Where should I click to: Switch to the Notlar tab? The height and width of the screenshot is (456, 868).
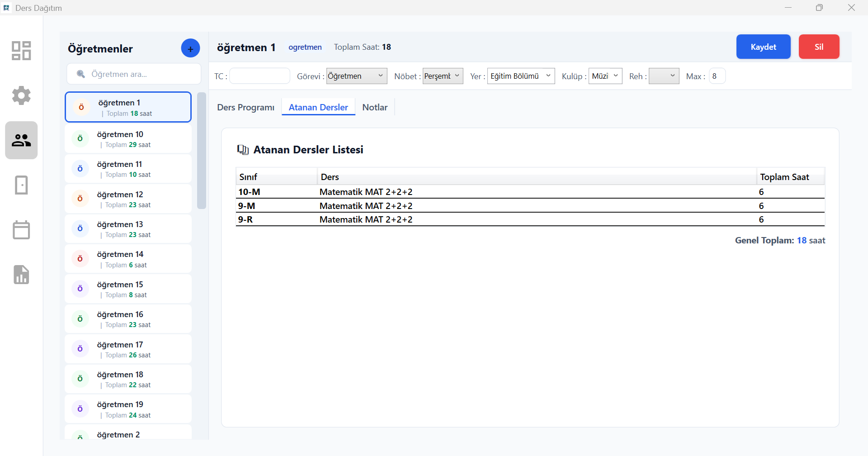(x=375, y=107)
